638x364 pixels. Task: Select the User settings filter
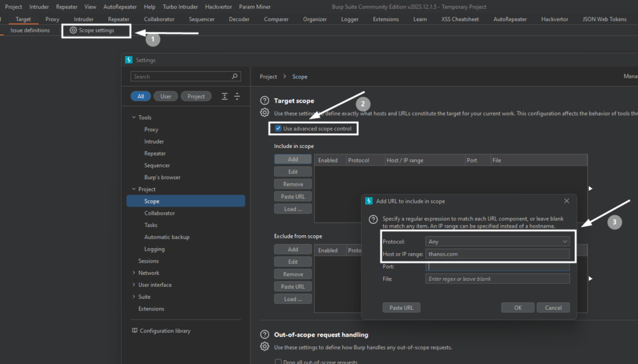[166, 96]
